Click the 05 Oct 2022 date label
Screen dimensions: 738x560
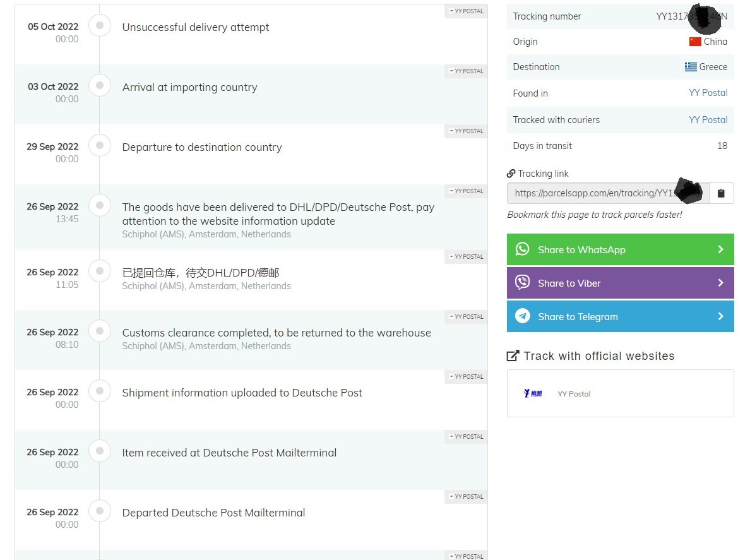[53, 27]
